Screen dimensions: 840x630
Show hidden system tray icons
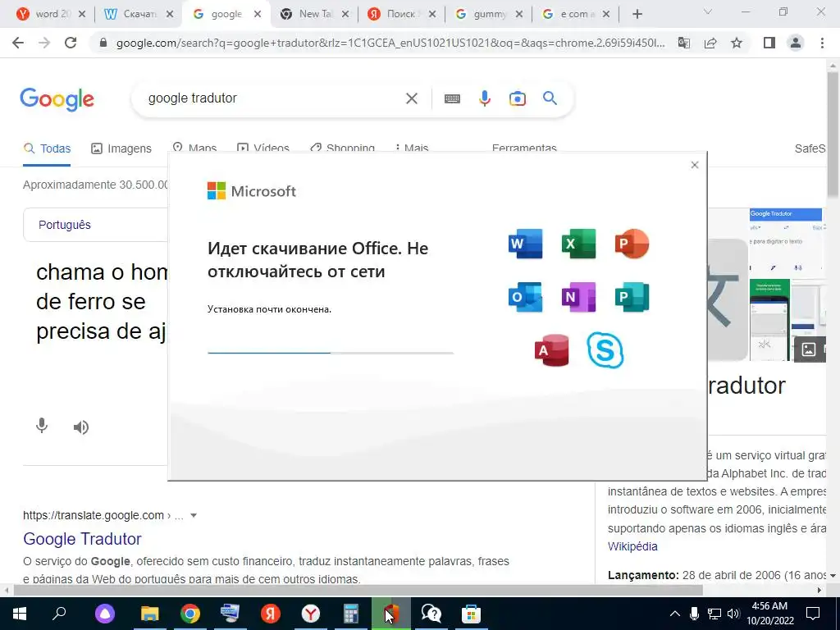coord(675,614)
